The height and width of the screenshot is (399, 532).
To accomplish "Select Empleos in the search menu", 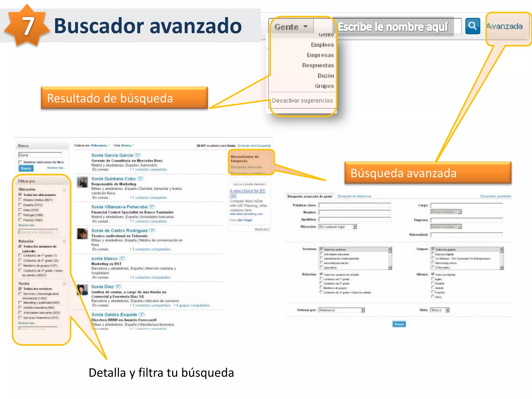I will [x=322, y=45].
